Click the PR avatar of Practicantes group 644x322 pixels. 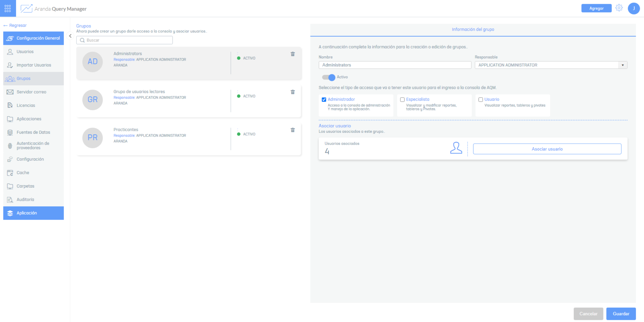(93, 138)
